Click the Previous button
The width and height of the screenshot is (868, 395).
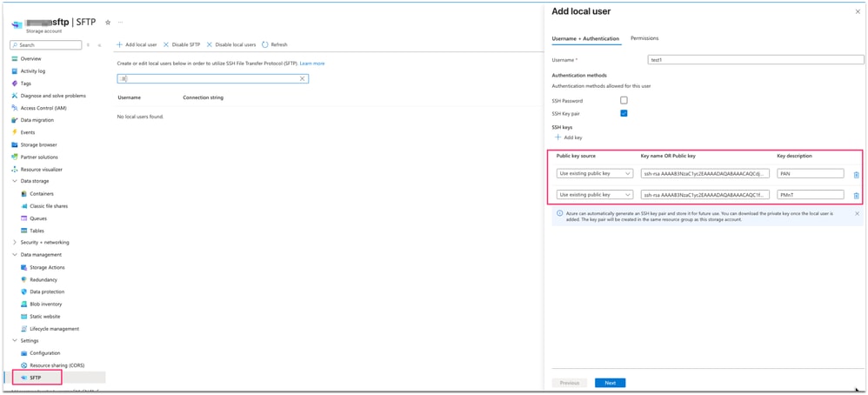click(569, 383)
